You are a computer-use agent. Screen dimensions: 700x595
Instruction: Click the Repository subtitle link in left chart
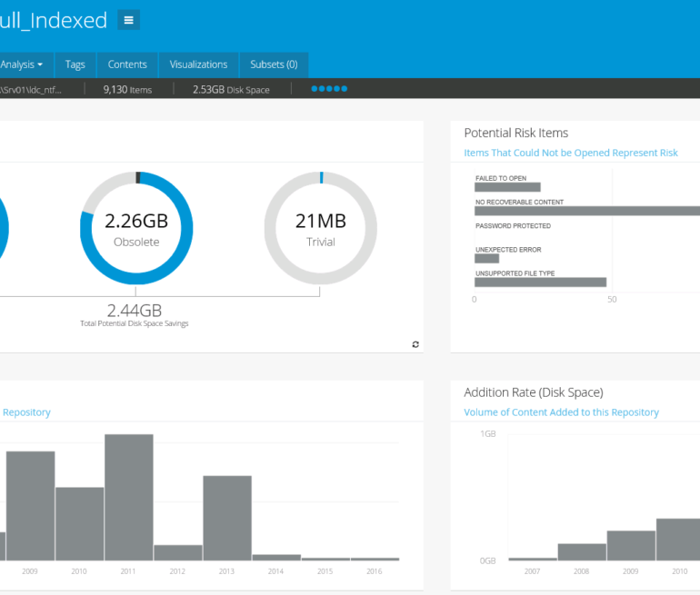(x=26, y=412)
